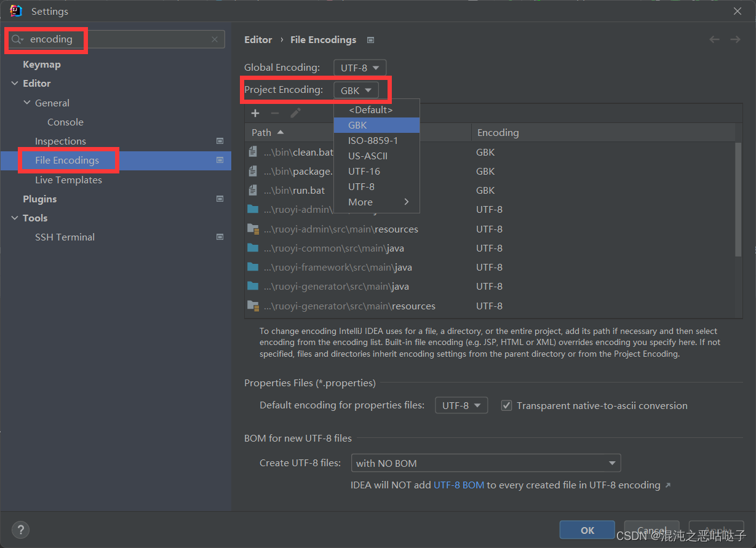Click folder icon of ruoyi-generator java row
The height and width of the screenshot is (548, 756).
point(253,286)
